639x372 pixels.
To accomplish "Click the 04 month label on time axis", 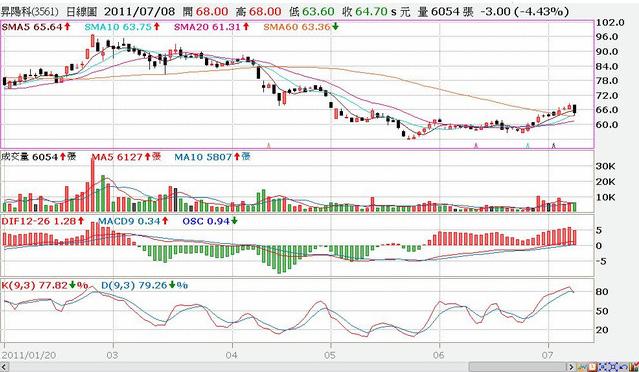I will [232, 355].
